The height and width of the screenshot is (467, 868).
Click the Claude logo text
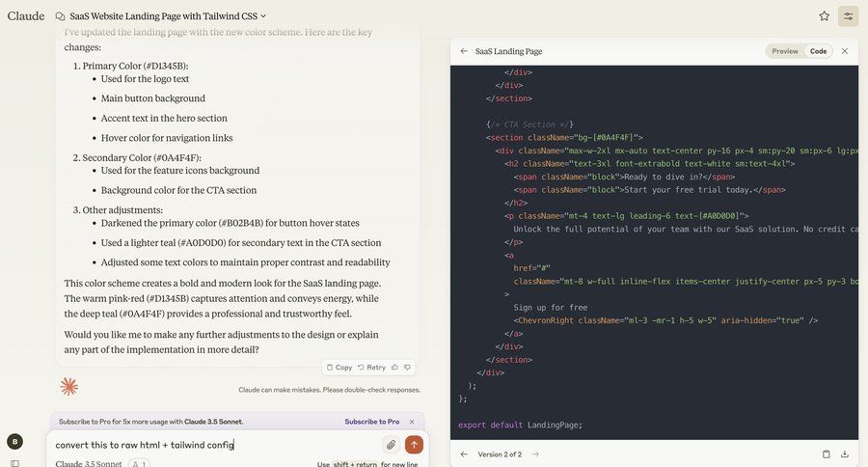click(x=25, y=16)
